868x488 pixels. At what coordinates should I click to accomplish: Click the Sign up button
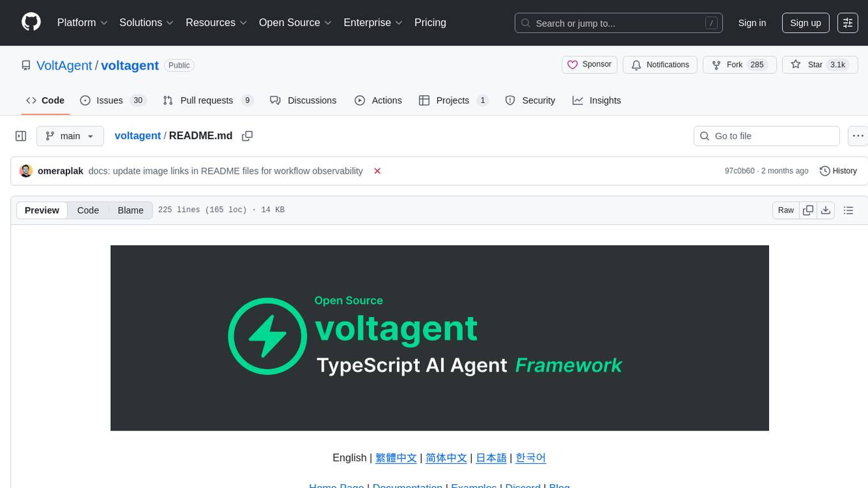pos(805,23)
